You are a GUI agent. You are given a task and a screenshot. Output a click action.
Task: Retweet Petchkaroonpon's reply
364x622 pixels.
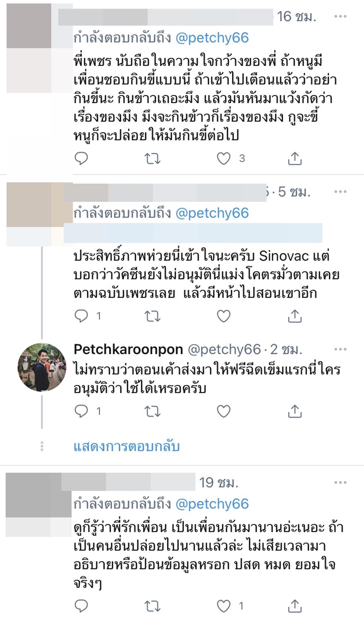click(x=152, y=411)
